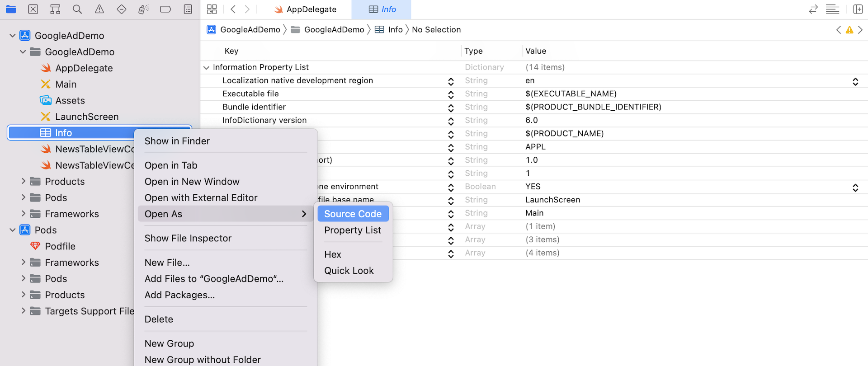Open the Report navigator icon

tap(188, 9)
